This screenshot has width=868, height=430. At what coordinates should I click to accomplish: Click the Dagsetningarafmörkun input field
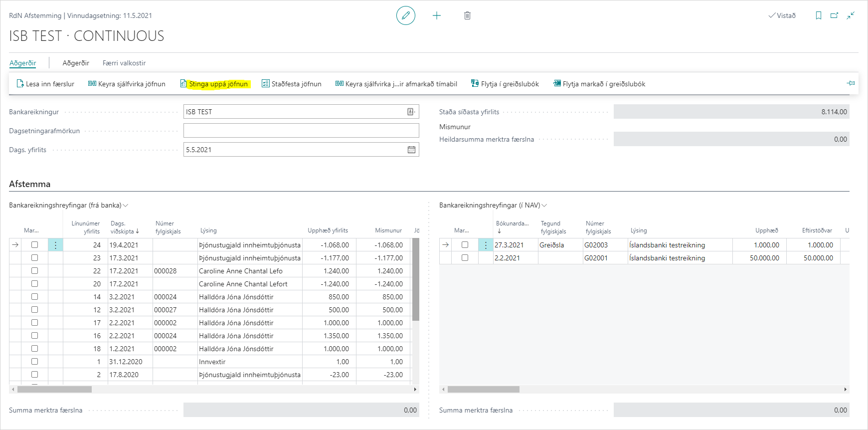(x=301, y=131)
